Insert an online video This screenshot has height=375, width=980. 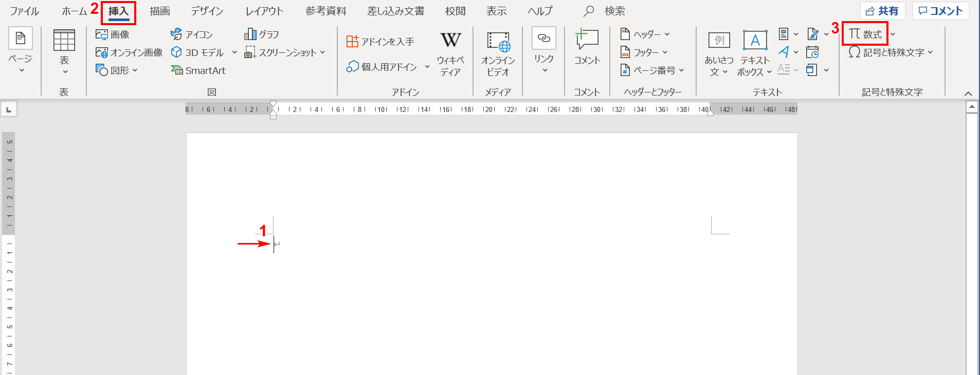click(x=498, y=52)
